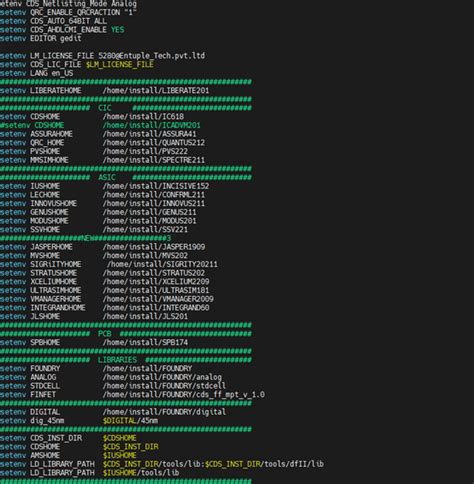Place cursor on the $LM_LICENSE_FILE variable

120,64
